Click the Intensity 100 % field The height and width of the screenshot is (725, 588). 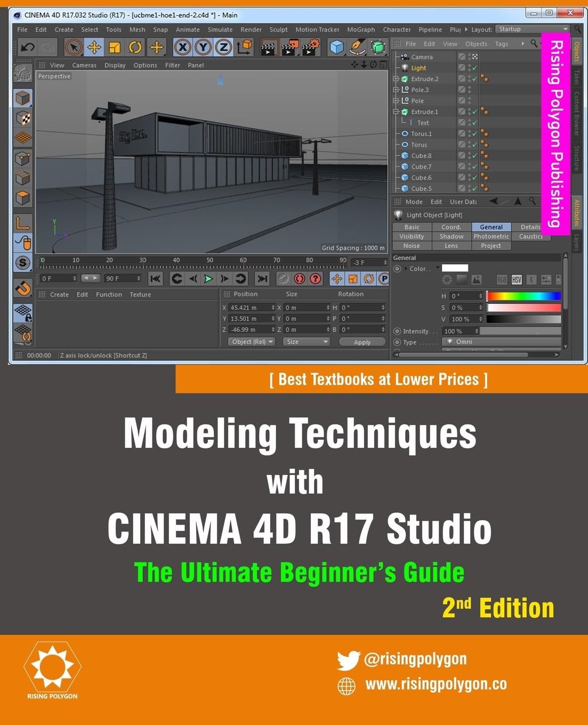point(461,331)
